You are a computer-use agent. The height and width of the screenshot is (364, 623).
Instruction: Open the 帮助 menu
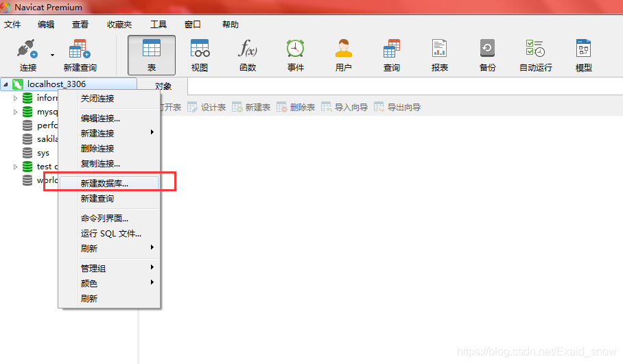(231, 25)
